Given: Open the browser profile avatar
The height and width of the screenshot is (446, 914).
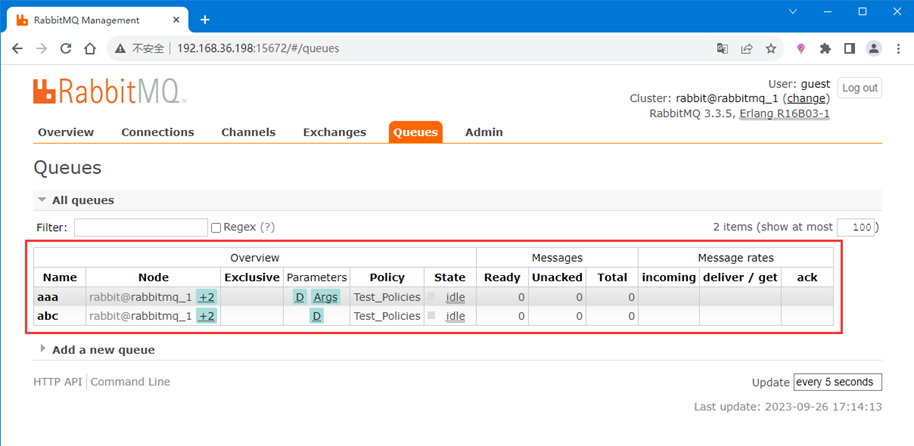Looking at the screenshot, I should [x=873, y=49].
